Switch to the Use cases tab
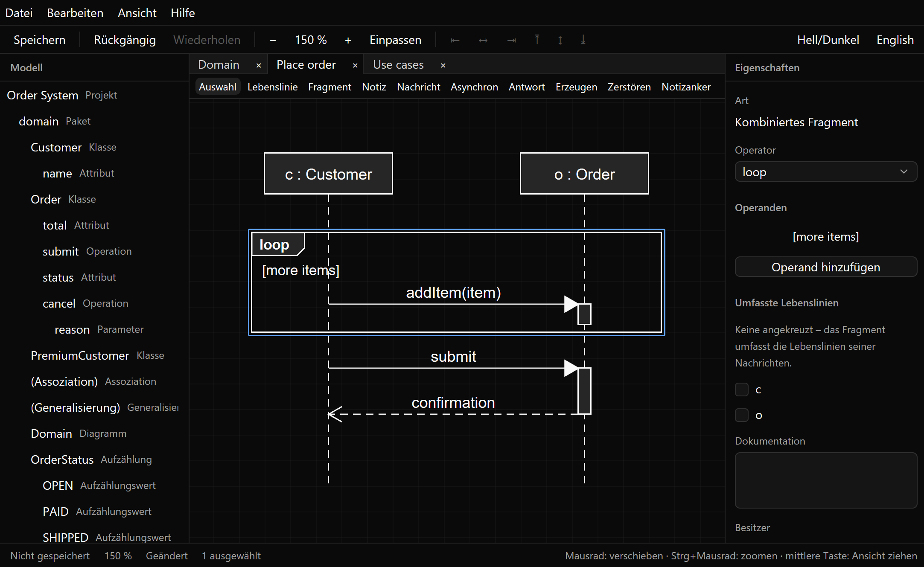 pyautogui.click(x=398, y=65)
